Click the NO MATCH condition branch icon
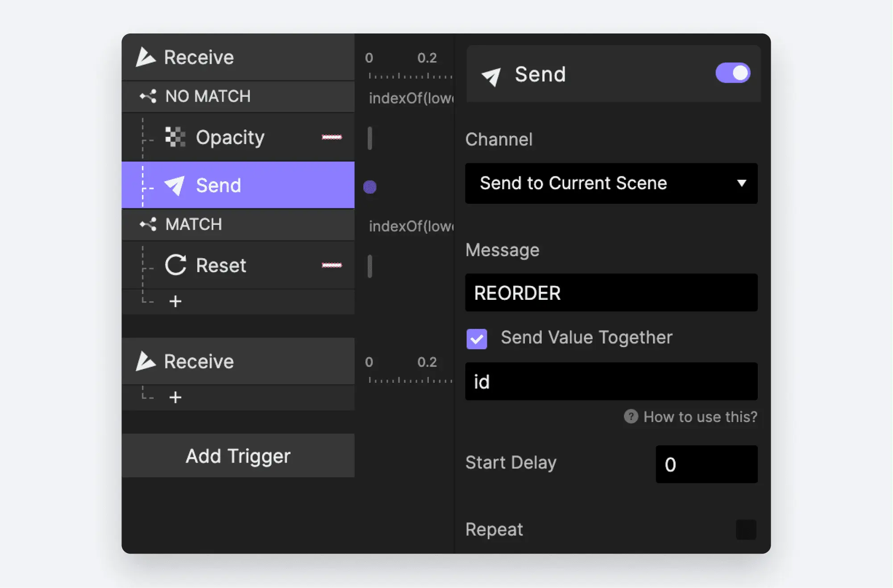 click(x=148, y=96)
